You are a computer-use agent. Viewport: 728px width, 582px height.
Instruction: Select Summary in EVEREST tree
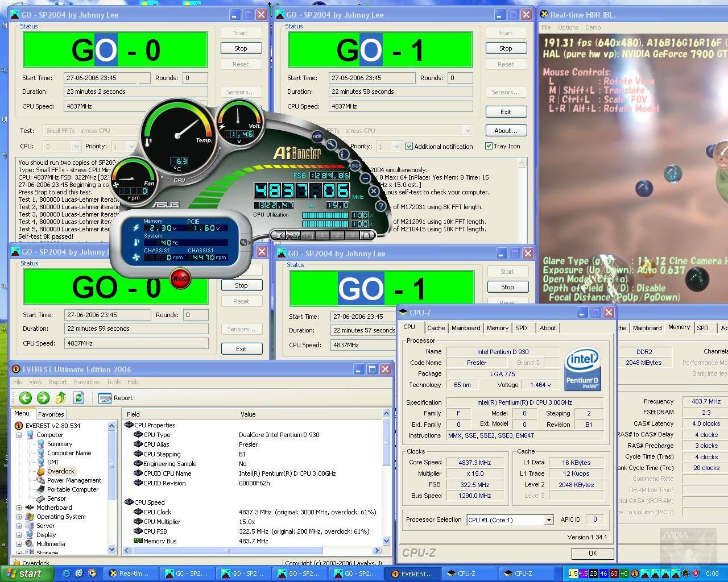click(x=60, y=444)
